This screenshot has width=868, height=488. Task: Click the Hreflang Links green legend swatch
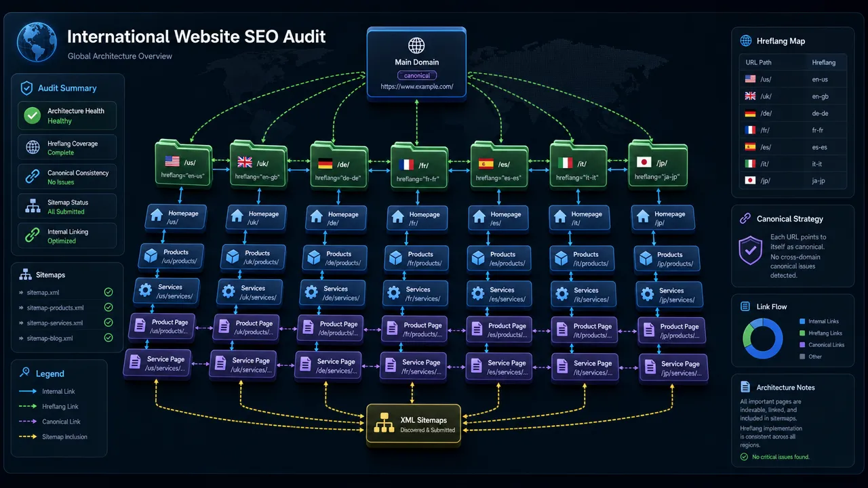[802, 333]
